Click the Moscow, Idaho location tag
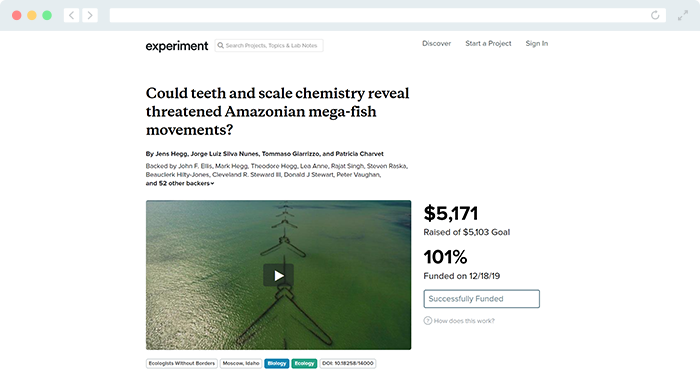The image size is (700, 375). tap(241, 363)
